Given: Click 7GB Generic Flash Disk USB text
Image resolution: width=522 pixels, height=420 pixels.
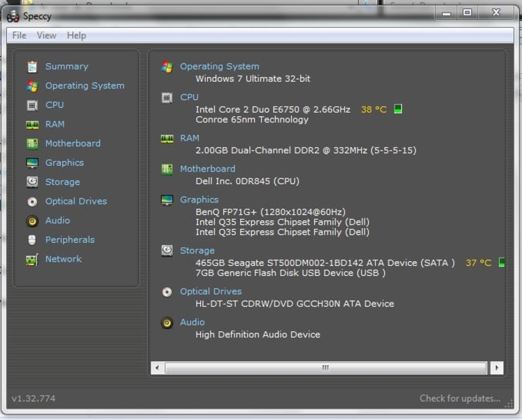Looking at the screenshot, I should pos(290,273).
